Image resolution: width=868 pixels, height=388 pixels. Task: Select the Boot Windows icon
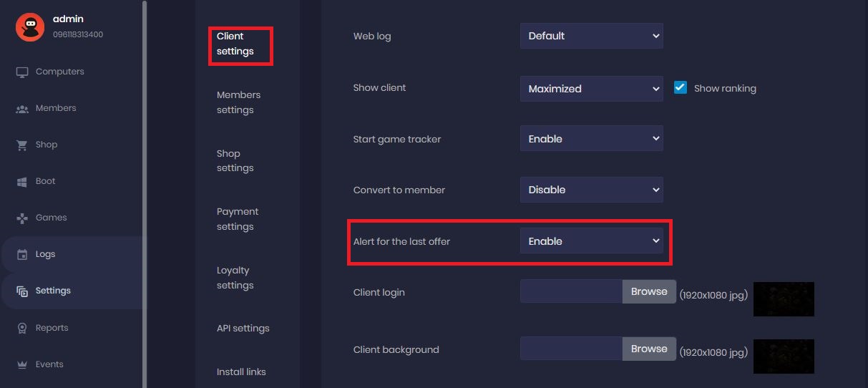(22, 182)
